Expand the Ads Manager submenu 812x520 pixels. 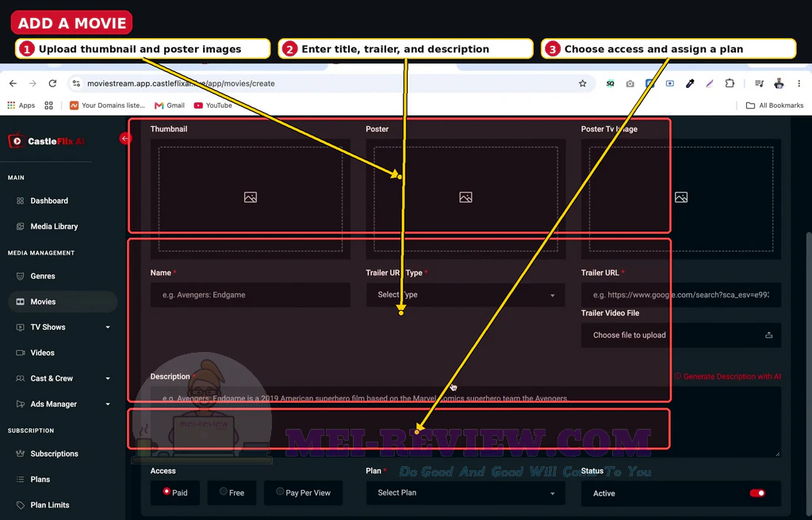108,404
